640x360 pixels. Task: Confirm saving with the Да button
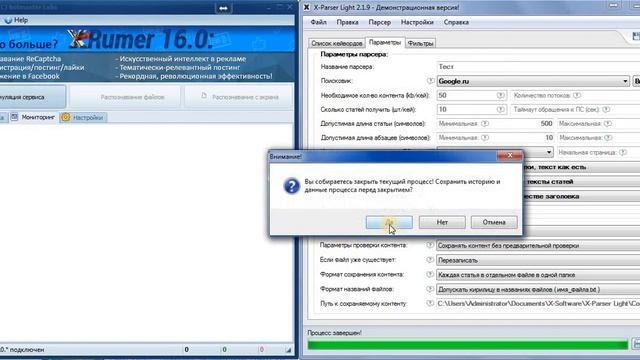389,222
